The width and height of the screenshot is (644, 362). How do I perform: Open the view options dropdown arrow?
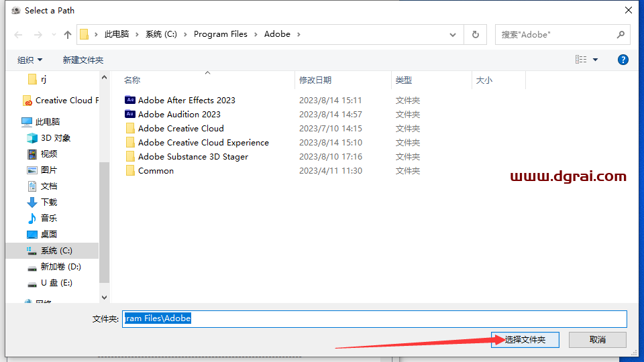(595, 60)
